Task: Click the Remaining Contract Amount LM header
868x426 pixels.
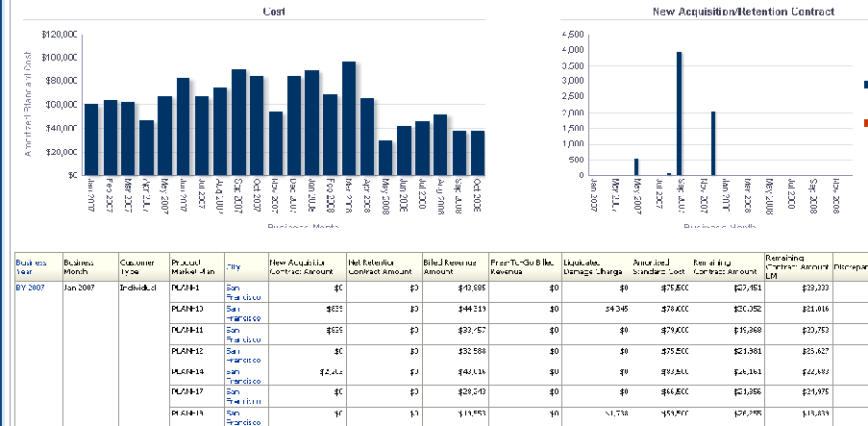Action: click(797, 267)
